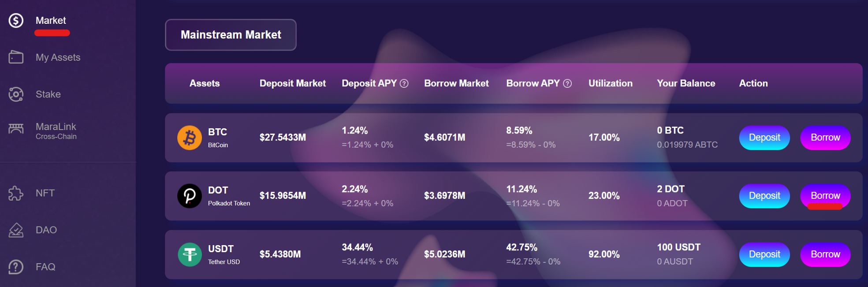Click the BTC BitCoin asset name
This screenshot has width=868, height=287.
tap(218, 138)
